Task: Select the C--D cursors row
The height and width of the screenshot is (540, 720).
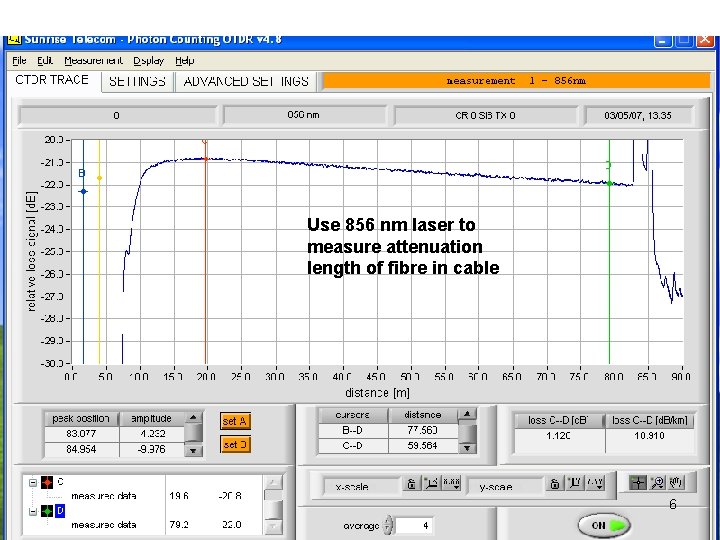Action: tap(388, 445)
